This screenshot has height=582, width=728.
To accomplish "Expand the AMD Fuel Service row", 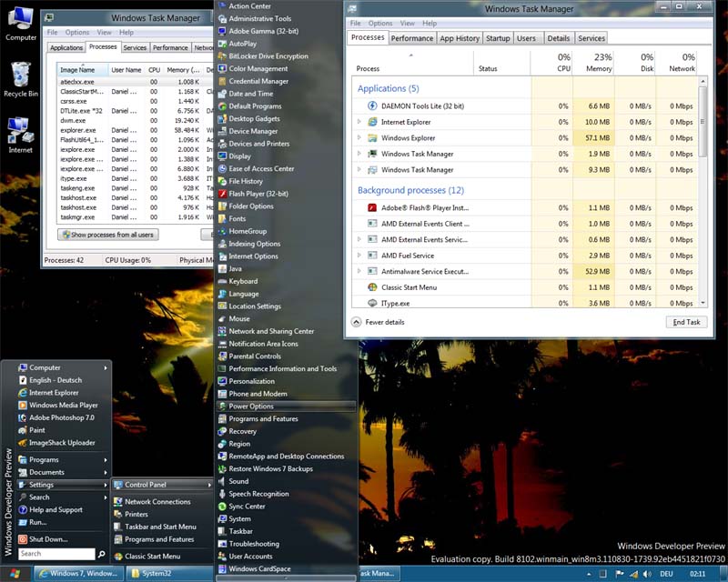I will pyautogui.click(x=359, y=256).
